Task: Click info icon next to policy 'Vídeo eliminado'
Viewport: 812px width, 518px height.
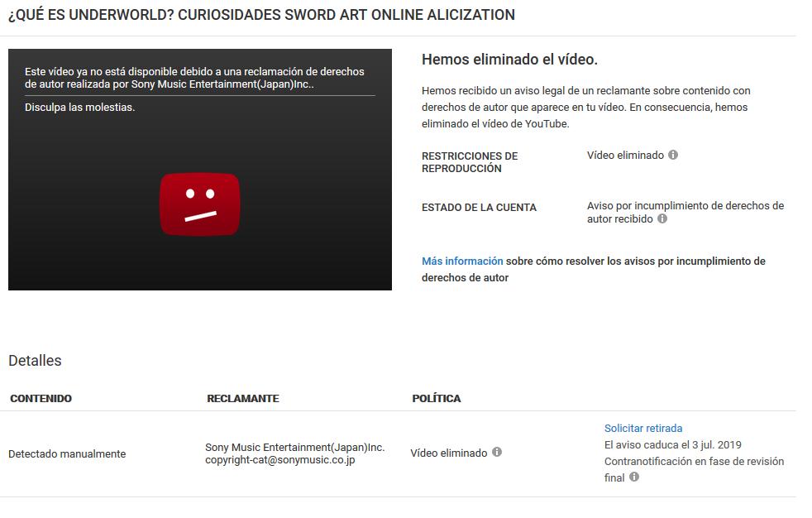Action: [x=497, y=452]
